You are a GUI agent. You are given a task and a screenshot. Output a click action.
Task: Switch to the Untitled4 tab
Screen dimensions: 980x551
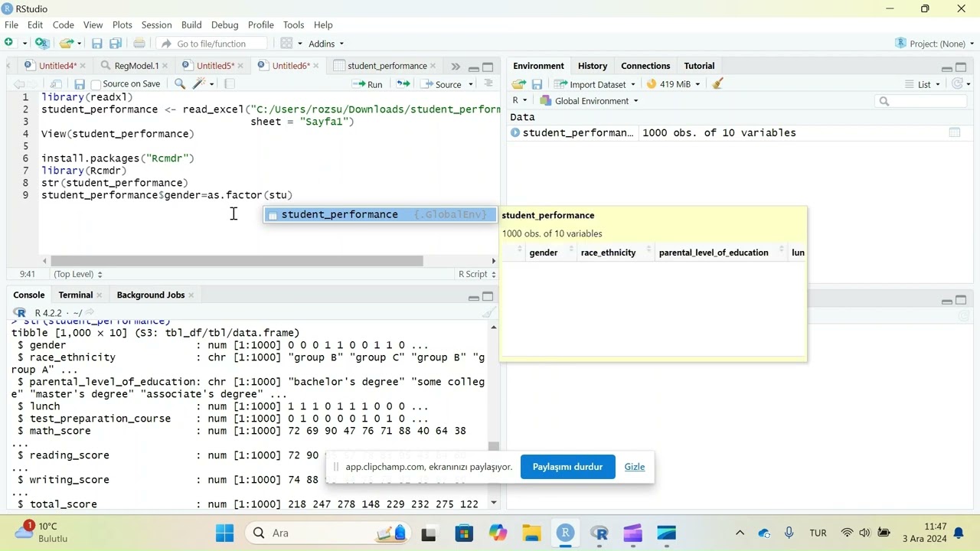[57, 66]
